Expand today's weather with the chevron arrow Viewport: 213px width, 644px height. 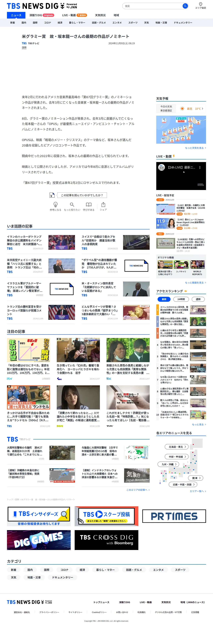tap(203, 109)
